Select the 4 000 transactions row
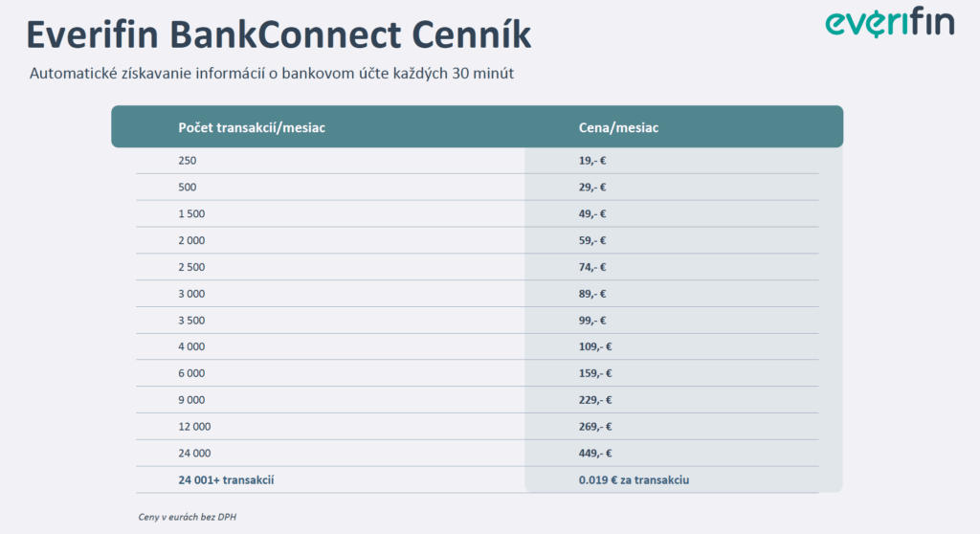The height and width of the screenshot is (534, 980). click(477, 346)
